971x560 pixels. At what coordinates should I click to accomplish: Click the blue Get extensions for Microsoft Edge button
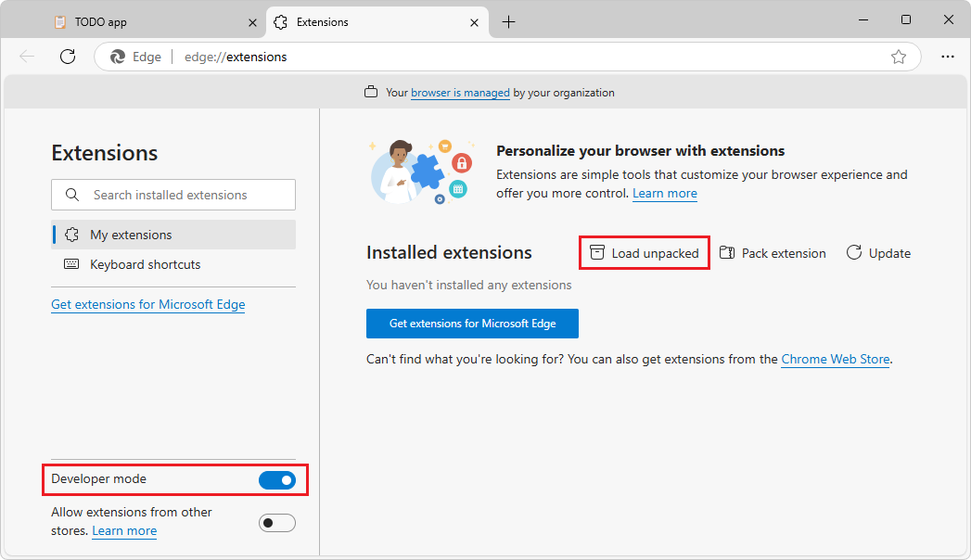(x=472, y=324)
